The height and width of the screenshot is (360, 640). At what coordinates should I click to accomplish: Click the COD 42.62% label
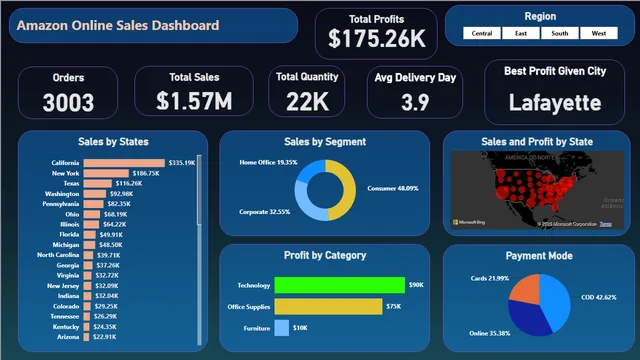pos(599,298)
